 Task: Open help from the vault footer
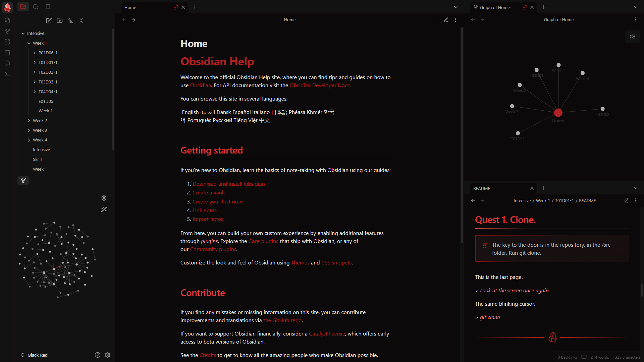pos(98,355)
